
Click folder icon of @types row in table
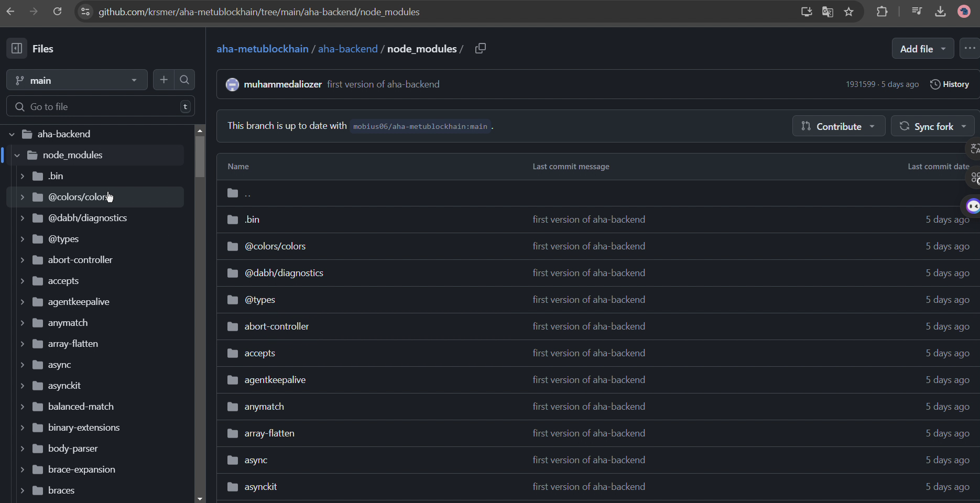pos(233,300)
